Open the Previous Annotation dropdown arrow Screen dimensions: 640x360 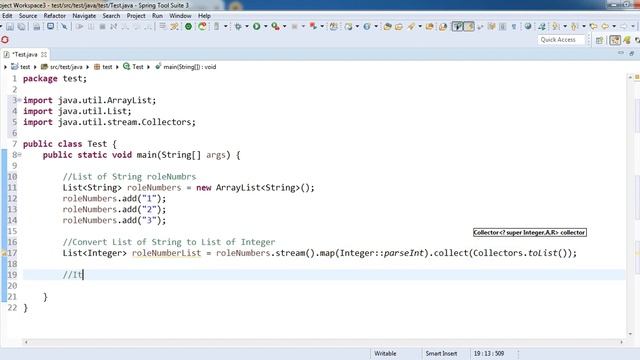(584, 27)
